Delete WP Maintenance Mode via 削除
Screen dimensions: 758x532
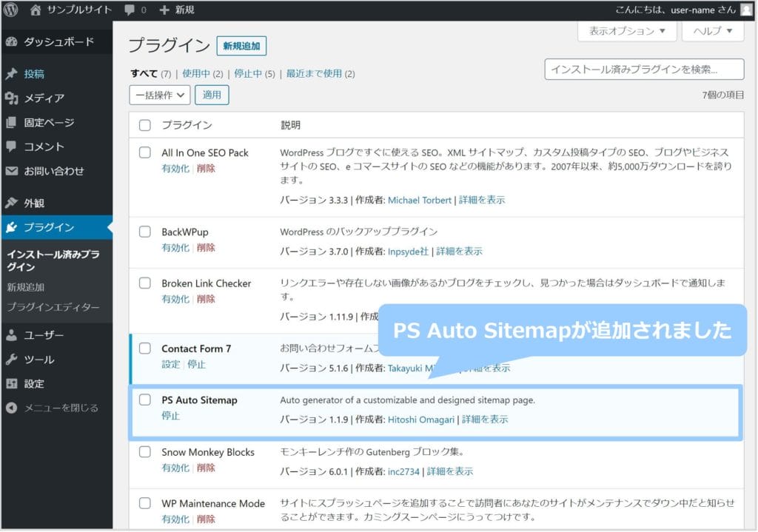coord(206,519)
